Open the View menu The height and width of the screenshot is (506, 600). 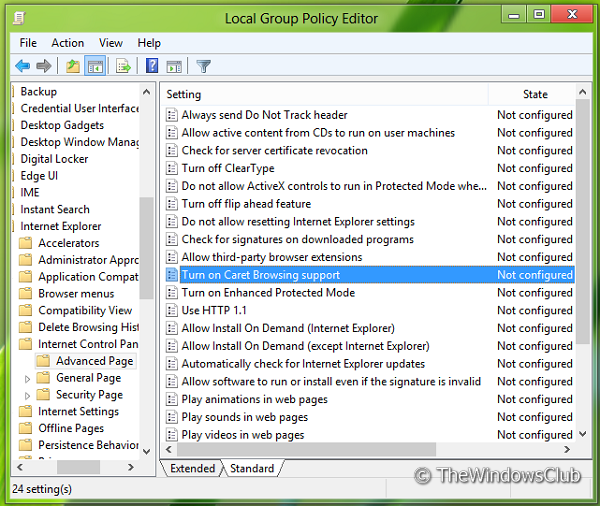pyautogui.click(x=111, y=43)
